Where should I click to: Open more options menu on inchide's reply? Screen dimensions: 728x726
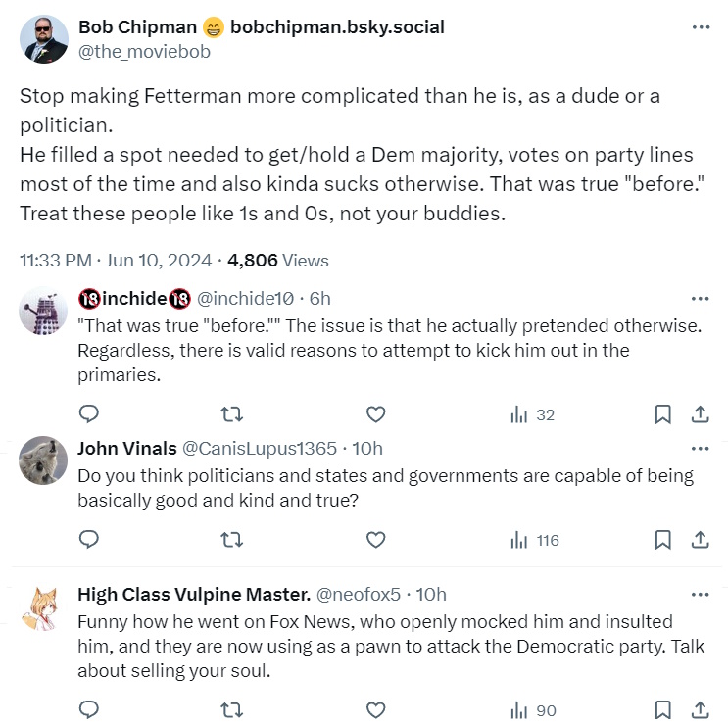click(701, 298)
